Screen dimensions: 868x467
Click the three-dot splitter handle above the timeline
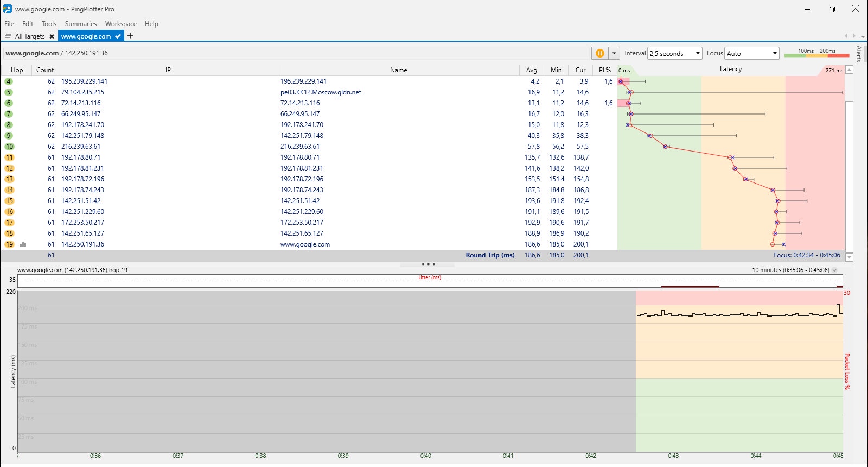[429, 264]
